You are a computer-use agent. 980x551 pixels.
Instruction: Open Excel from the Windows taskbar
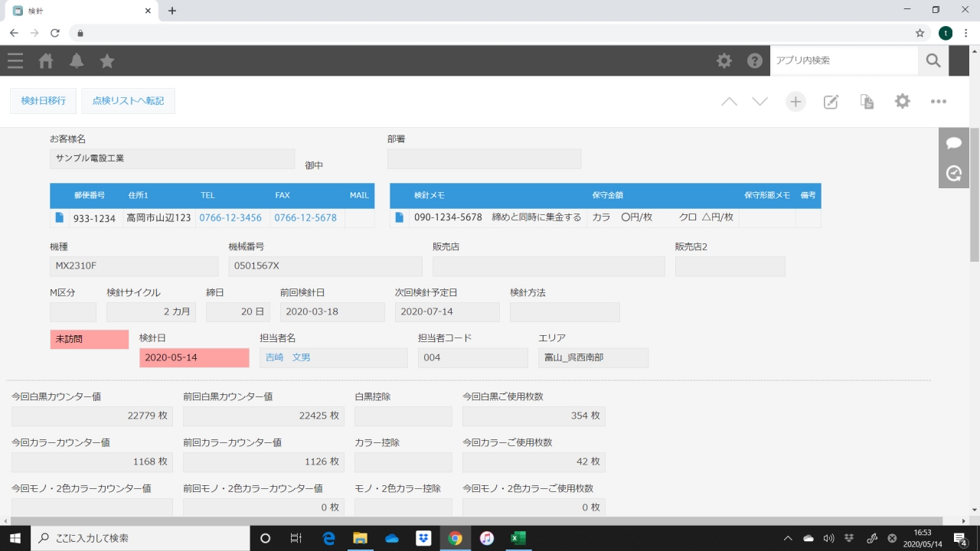[x=518, y=538]
